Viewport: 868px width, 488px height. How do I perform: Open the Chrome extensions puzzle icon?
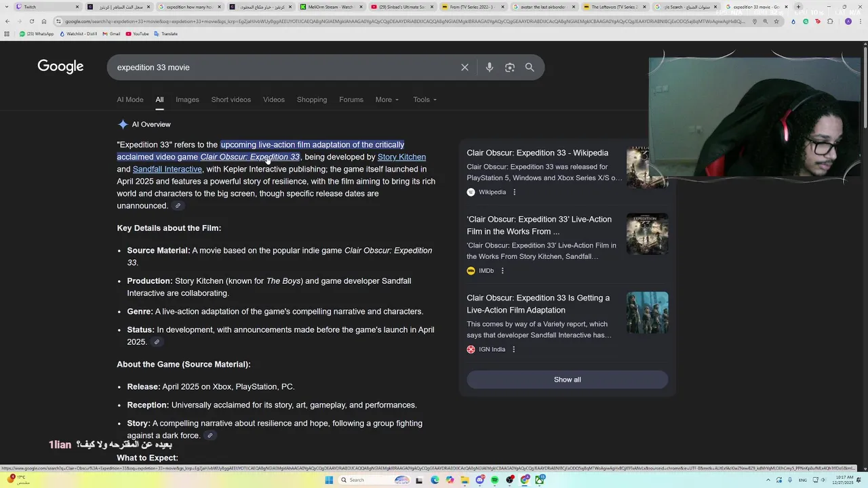831,21
